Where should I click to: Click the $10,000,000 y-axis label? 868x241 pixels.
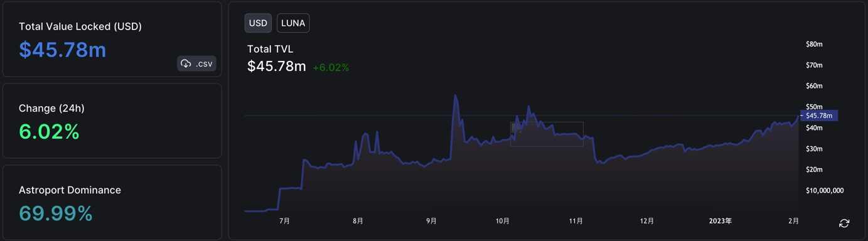click(824, 190)
